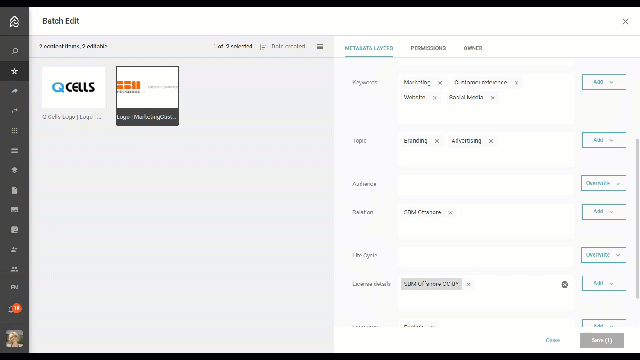
Task: Remove the Advertising topic tag
Action: (491, 141)
